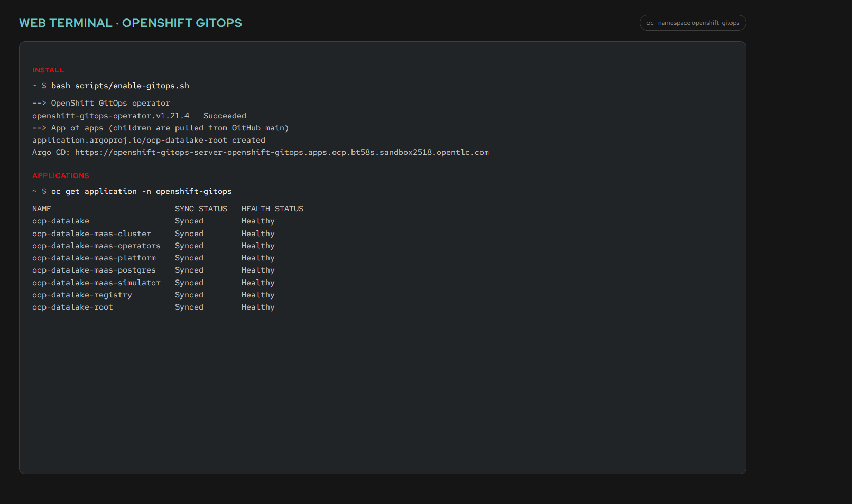
Task: Select the 'ocp-datalake-maas-postgres' application name
Action: 94,270
